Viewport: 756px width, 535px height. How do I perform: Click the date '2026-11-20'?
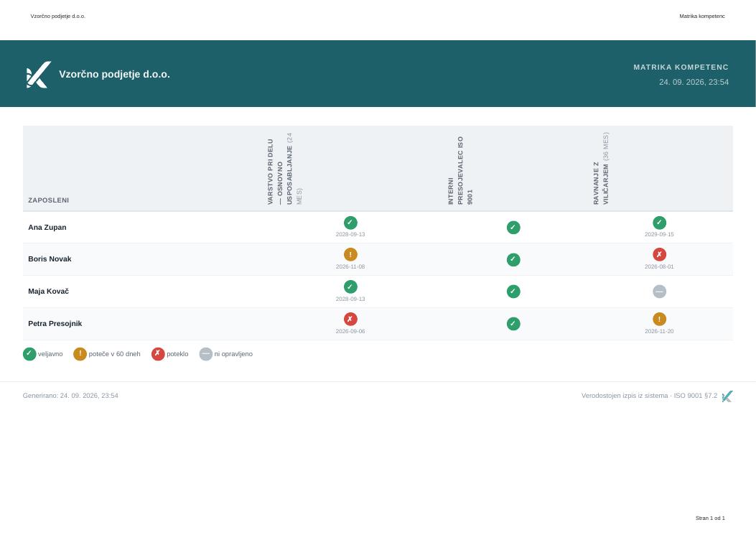660,332
